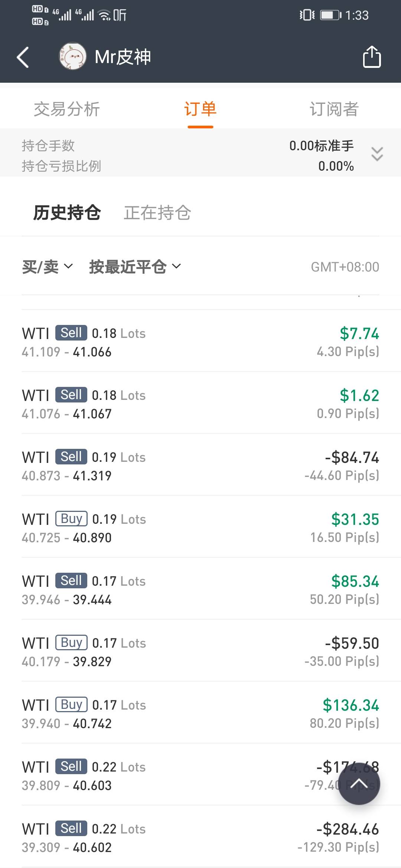Tap the GMT+08:00 timezone label
Screen dimensions: 401x868
pyautogui.click(x=345, y=267)
